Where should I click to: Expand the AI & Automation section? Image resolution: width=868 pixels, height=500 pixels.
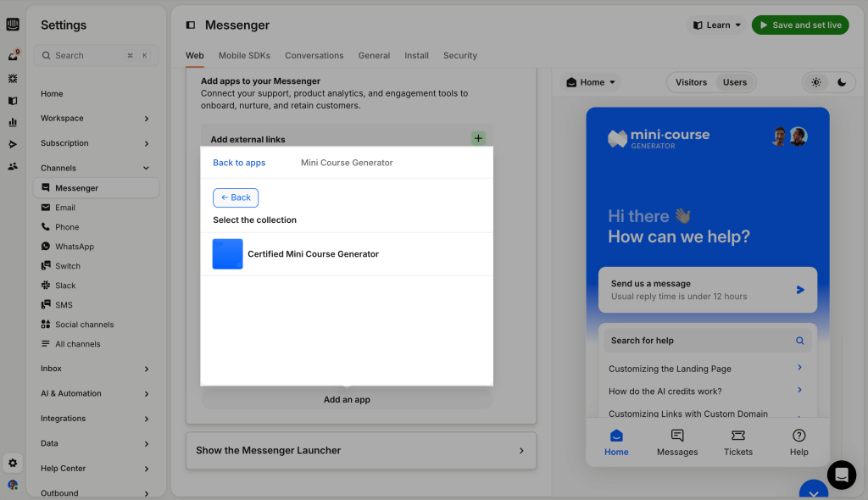(95, 394)
